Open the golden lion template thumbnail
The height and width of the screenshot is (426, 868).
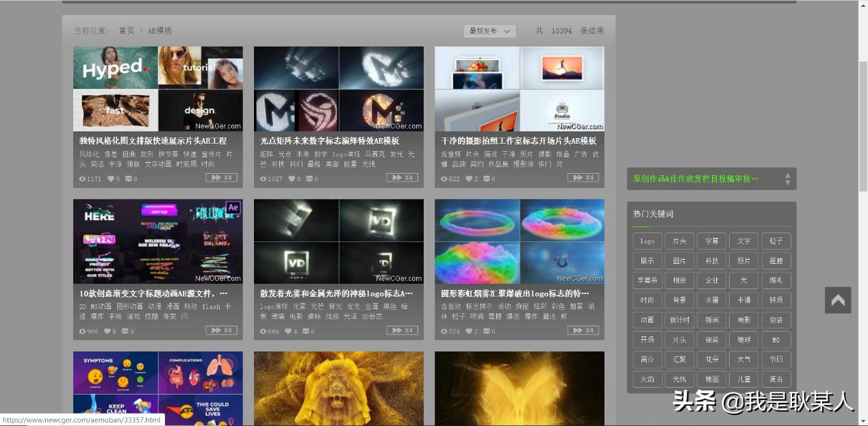pyautogui.click(x=338, y=388)
